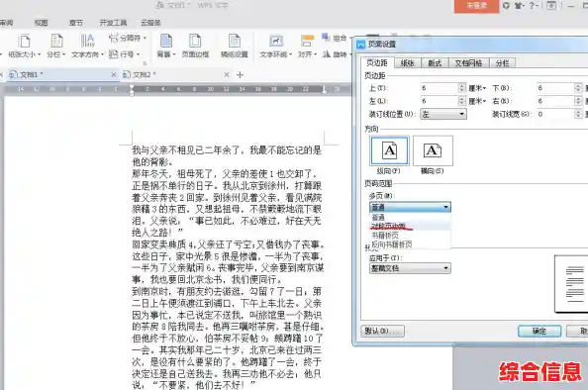Open 纸张大小 dropdown arrow
588x390 pixels.
pos(39,54)
